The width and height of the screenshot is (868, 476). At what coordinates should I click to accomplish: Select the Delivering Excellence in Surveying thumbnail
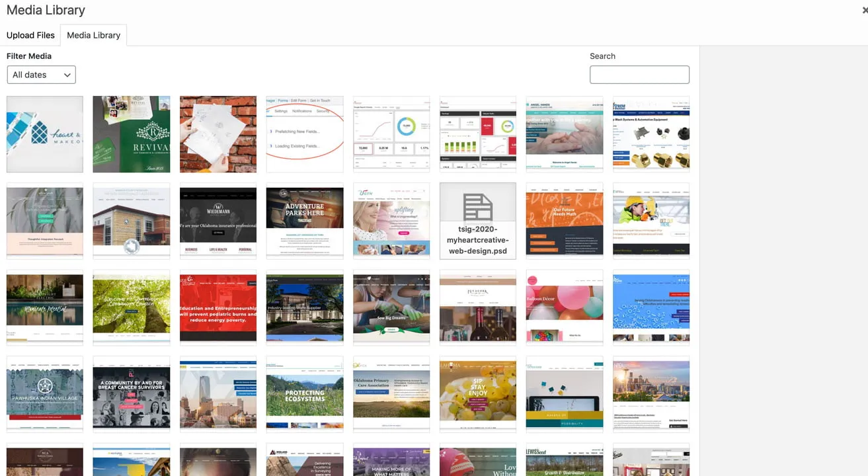pyautogui.click(x=305, y=459)
